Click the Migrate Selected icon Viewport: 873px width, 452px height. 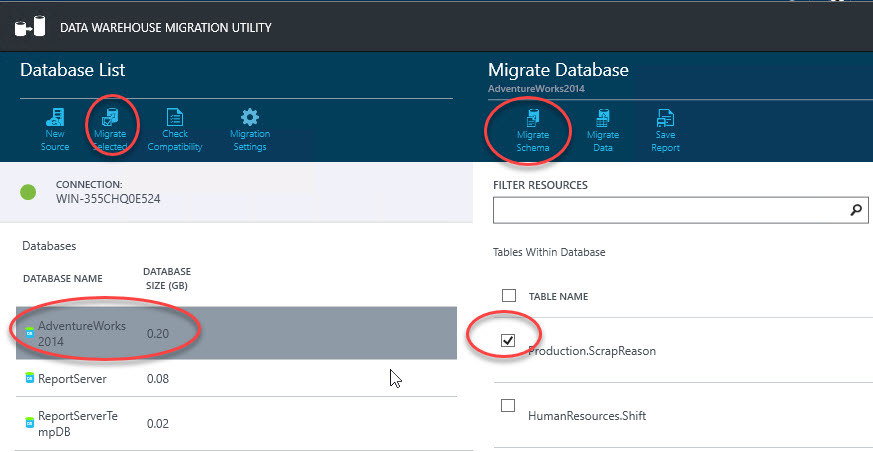pyautogui.click(x=110, y=117)
